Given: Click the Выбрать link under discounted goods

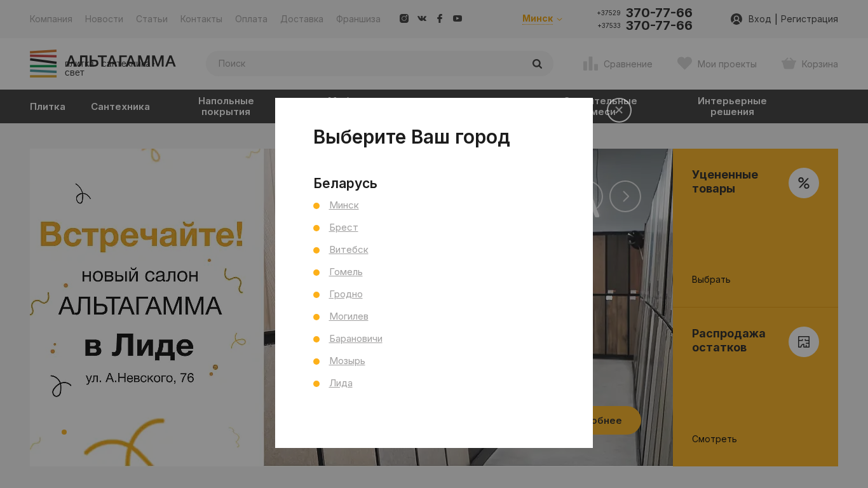Looking at the screenshot, I should click(x=711, y=280).
